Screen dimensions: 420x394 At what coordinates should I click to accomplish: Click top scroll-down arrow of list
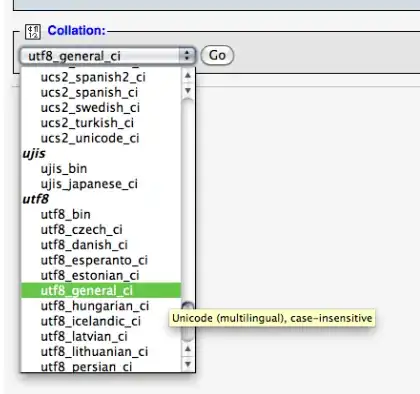188,90
